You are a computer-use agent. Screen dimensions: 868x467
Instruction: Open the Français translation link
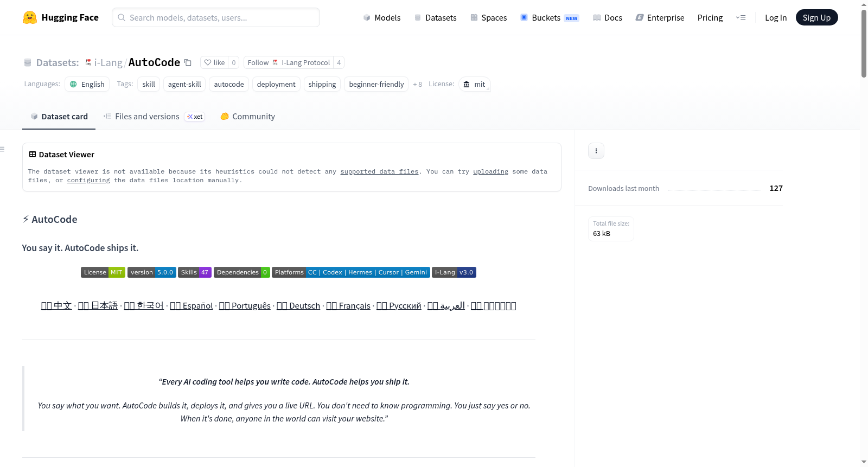(x=348, y=306)
